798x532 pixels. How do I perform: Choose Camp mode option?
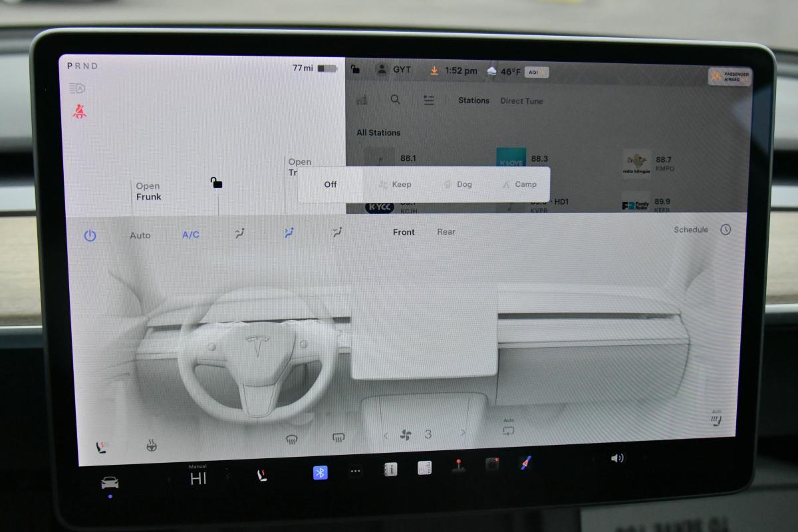(519, 184)
